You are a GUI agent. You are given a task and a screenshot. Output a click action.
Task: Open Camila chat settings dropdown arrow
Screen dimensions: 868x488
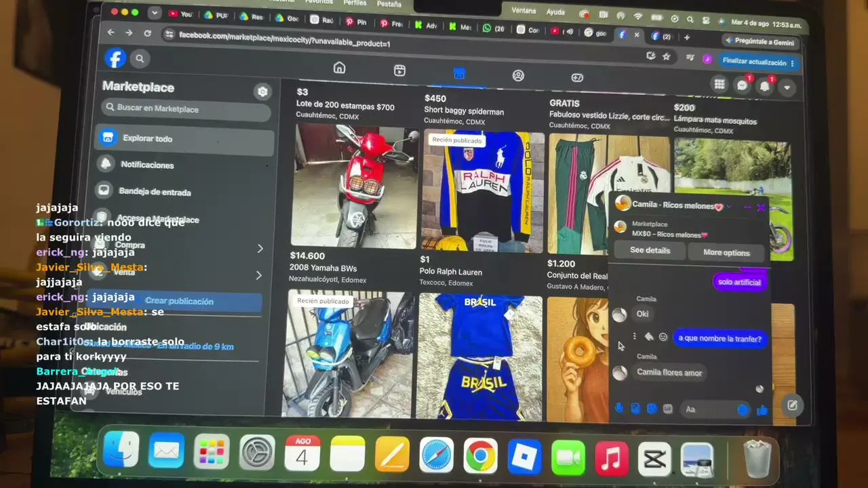pos(729,206)
